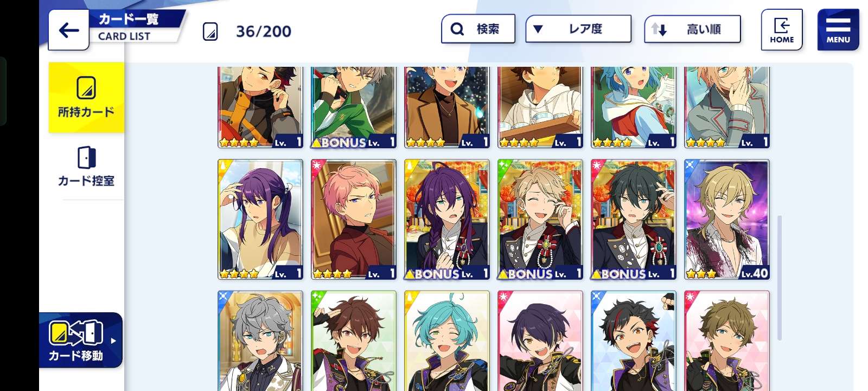Click the card count icon beside 36/200
Viewport: 868px width, 391px height.
coord(210,31)
